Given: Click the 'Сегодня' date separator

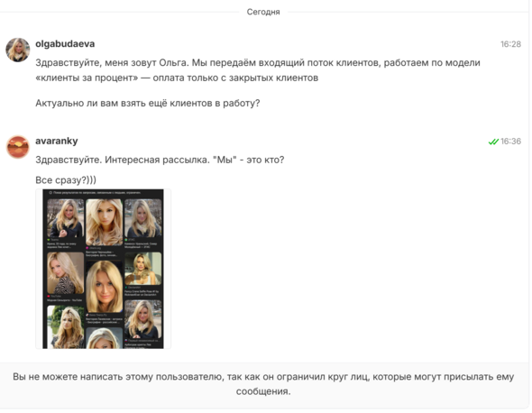Looking at the screenshot, I should pos(263,12).
